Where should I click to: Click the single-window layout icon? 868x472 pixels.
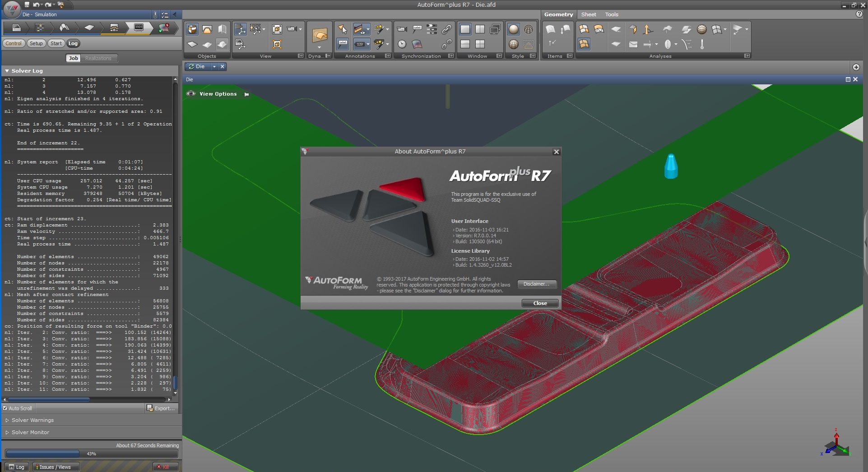click(465, 29)
